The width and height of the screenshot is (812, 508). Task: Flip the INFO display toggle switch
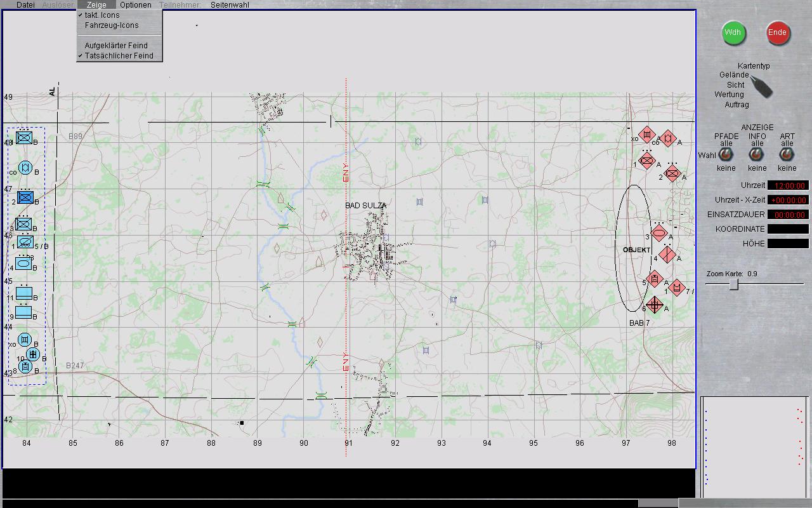[x=756, y=154]
